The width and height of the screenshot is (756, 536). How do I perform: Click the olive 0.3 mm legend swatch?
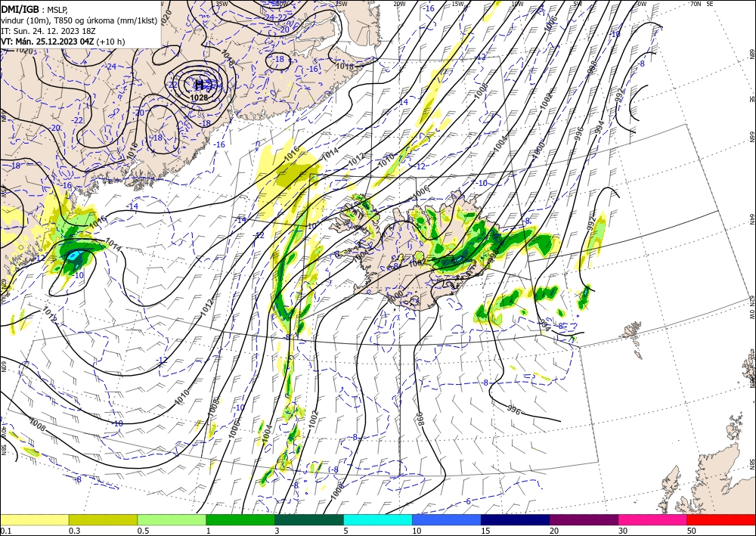click(103, 519)
